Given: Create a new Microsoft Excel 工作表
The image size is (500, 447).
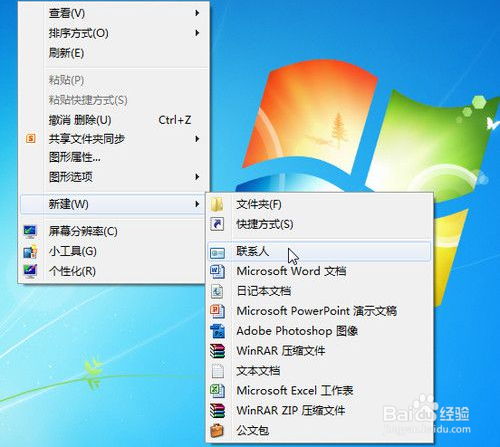Looking at the screenshot, I should pyautogui.click(x=319, y=391).
